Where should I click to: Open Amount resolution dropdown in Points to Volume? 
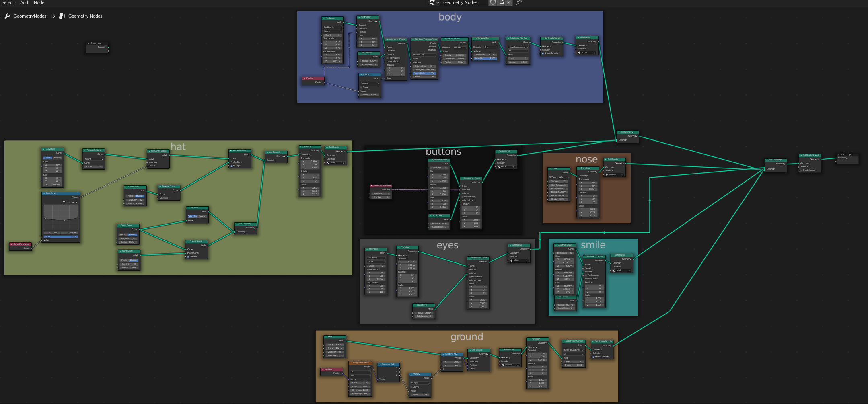(x=460, y=47)
